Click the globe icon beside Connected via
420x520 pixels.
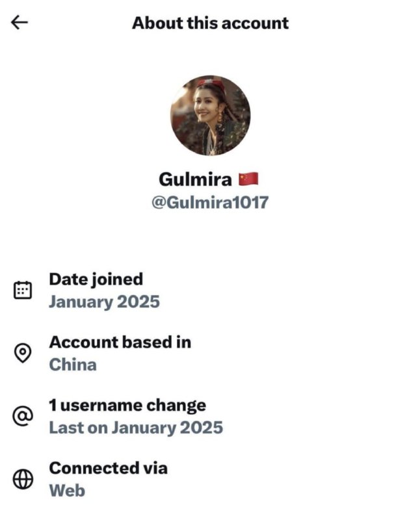(23, 479)
